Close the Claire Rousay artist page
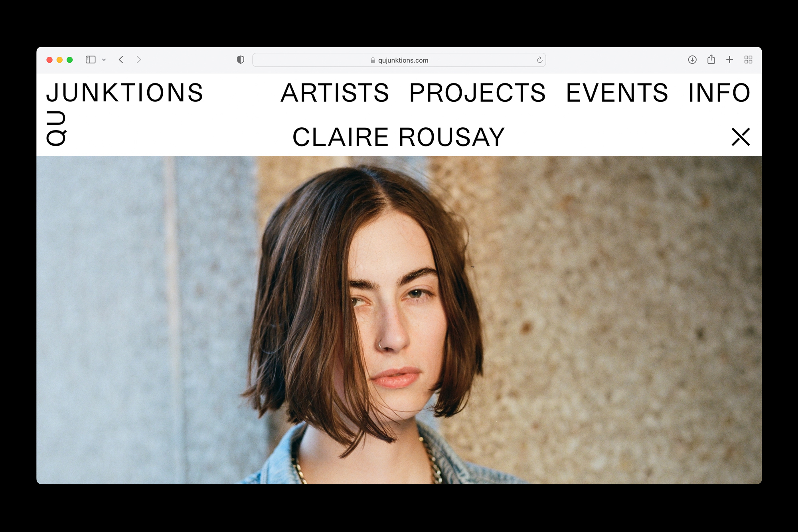The width and height of the screenshot is (798, 532). [x=741, y=137]
